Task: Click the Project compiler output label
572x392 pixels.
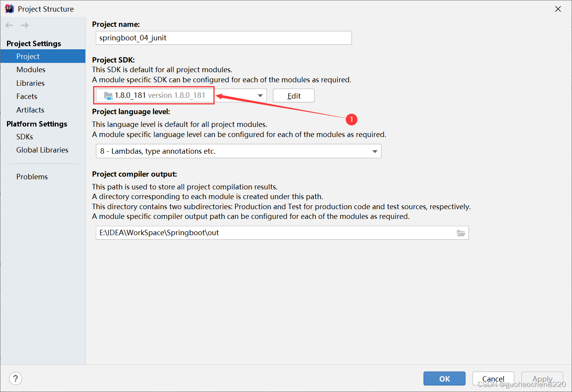Action: click(x=134, y=174)
